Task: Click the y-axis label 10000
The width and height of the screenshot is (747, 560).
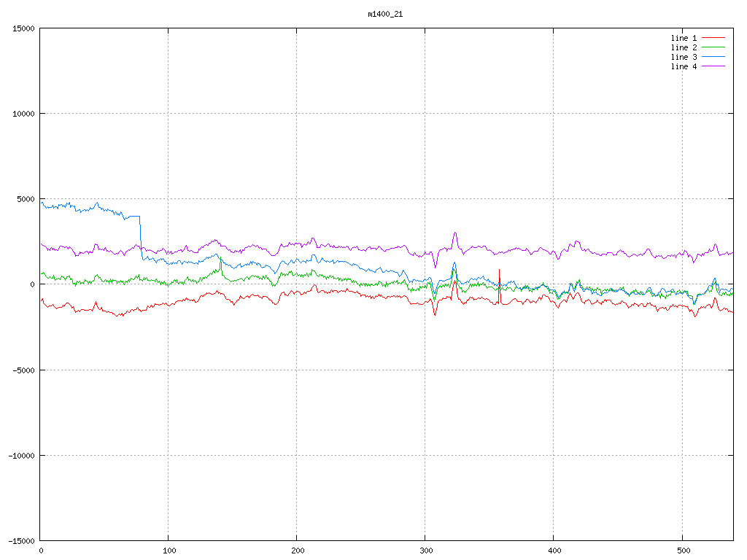Action: [24, 114]
